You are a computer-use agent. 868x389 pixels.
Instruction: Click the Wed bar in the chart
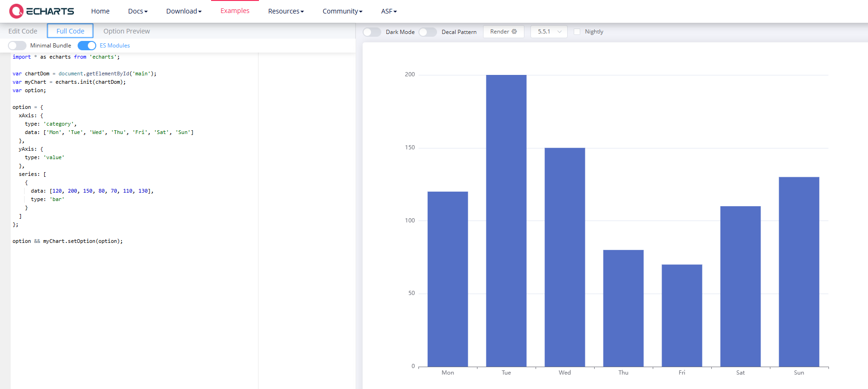click(x=565, y=257)
